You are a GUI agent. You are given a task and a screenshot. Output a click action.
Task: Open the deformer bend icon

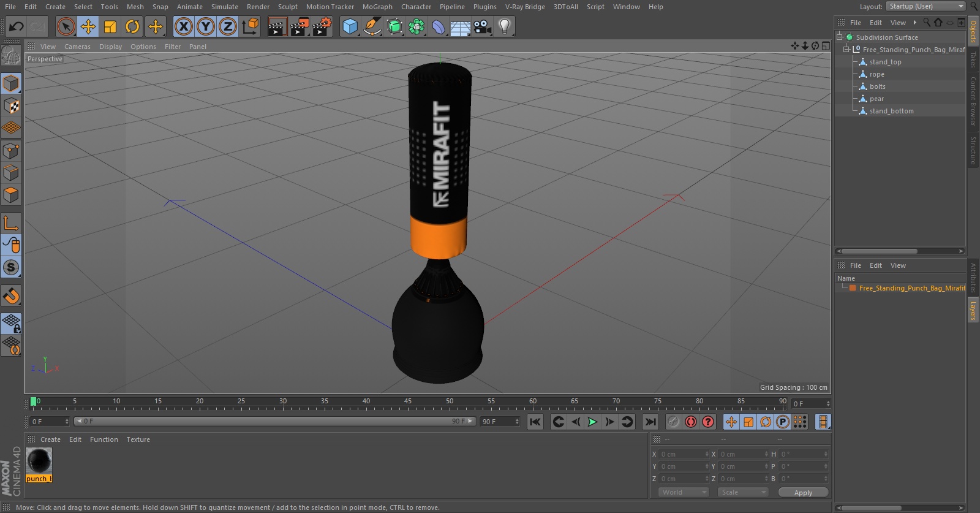click(439, 26)
